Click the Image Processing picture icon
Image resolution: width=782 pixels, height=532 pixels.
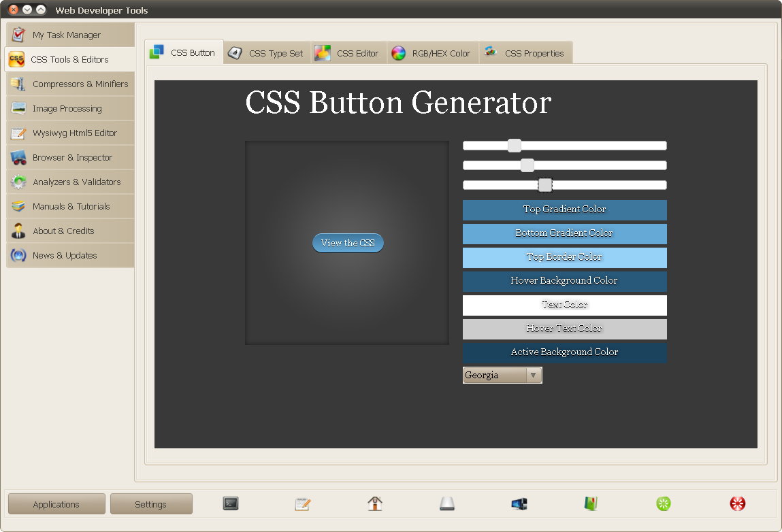(x=18, y=108)
